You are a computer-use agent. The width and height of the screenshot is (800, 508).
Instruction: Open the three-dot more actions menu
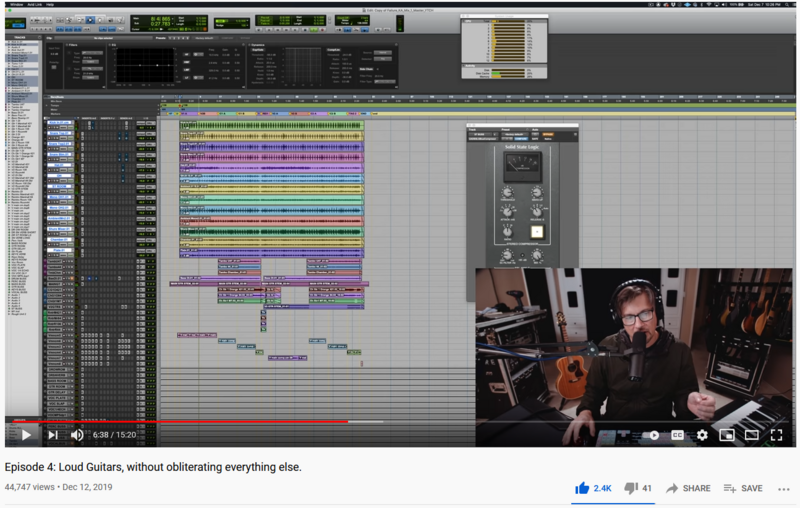pyautogui.click(x=784, y=489)
